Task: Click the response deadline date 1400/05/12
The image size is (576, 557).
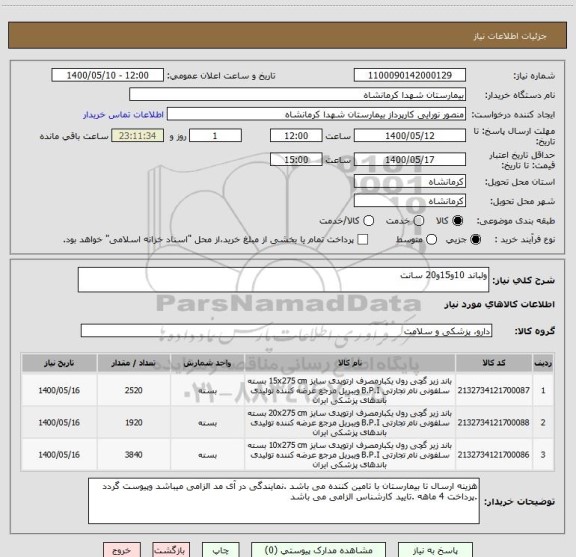Action: click(x=410, y=136)
